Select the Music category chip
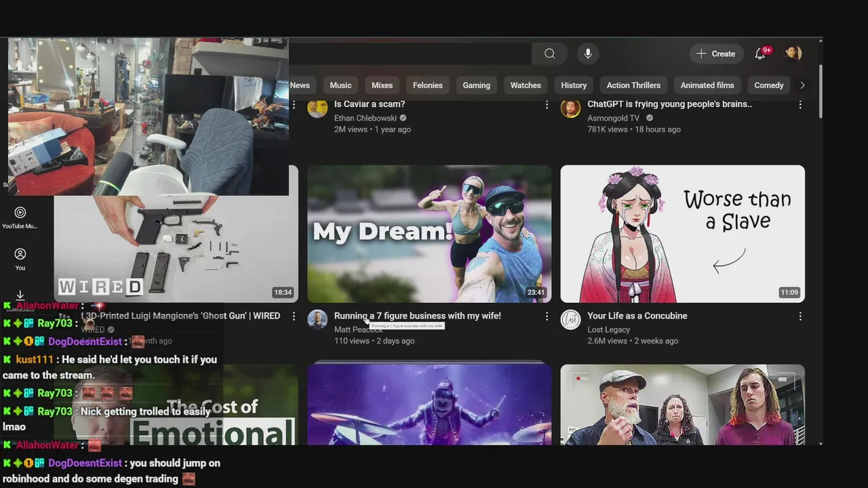Image resolution: width=868 pixels, height=488 pixels. 340,85
